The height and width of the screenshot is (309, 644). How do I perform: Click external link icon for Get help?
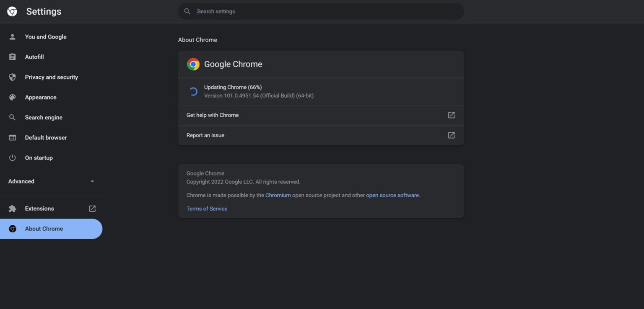click(x=451, y=115)
